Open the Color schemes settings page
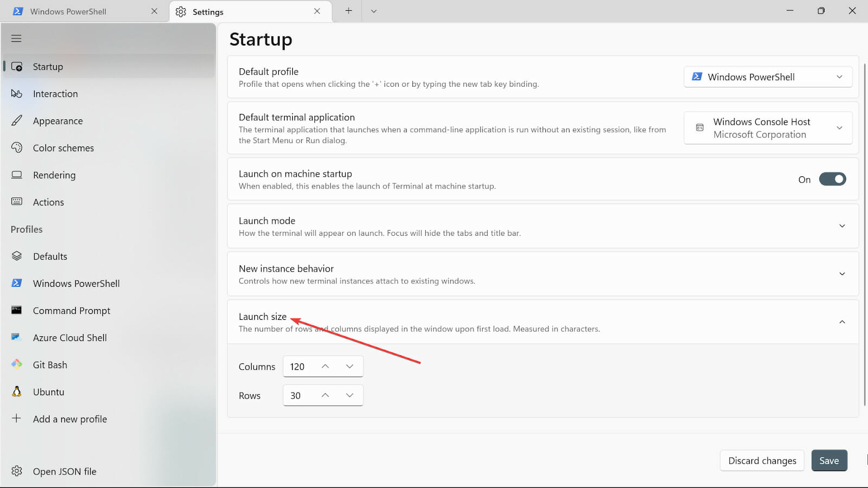 (108, 148)
